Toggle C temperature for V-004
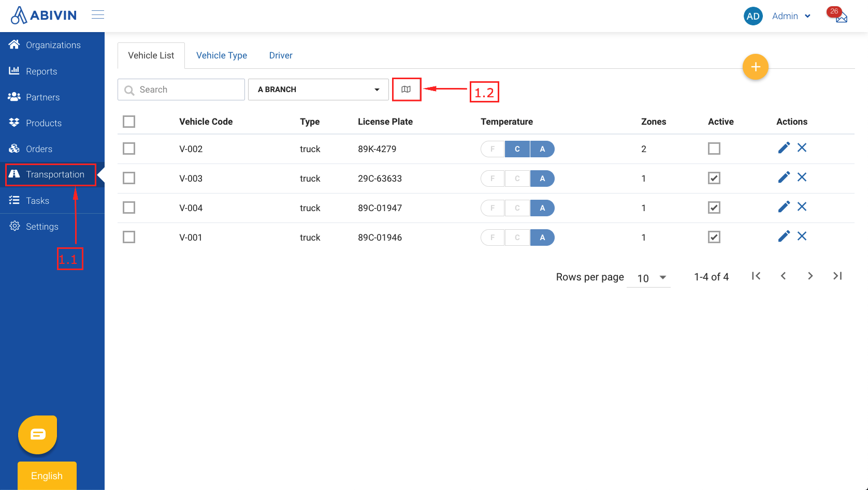The image size is (868, 490). point(517,208)
